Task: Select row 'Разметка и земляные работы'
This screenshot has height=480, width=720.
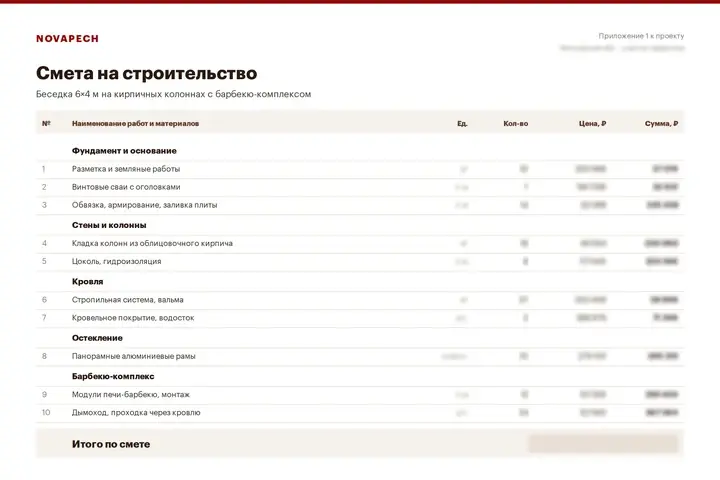Action: tap(360, 169)
